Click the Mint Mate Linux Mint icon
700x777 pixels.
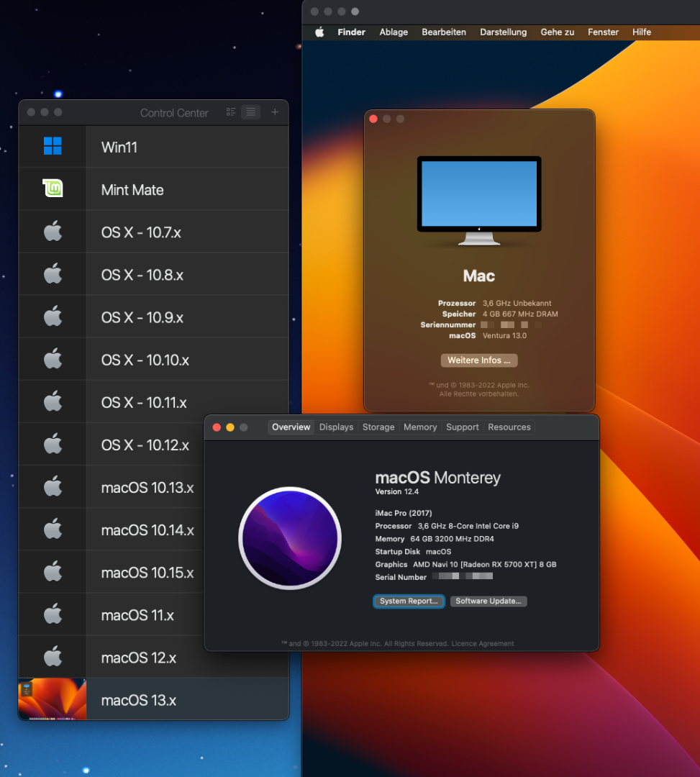click(53, 189)
